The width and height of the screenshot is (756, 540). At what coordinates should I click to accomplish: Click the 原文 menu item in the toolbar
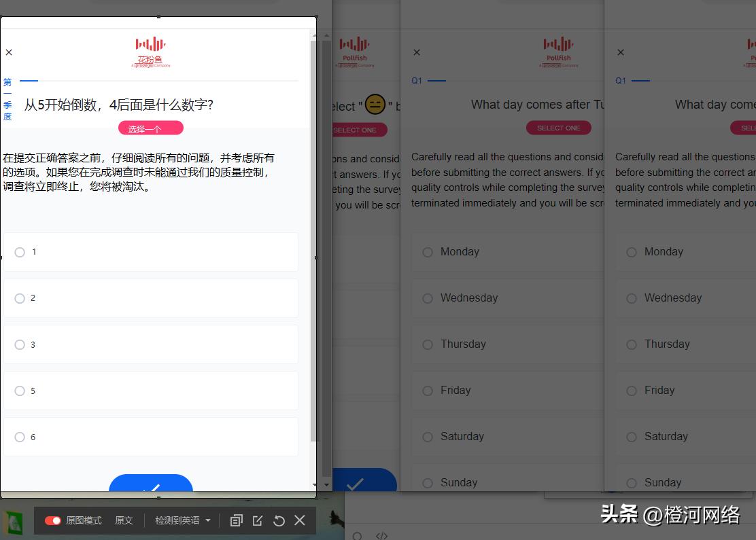(124, 520)
